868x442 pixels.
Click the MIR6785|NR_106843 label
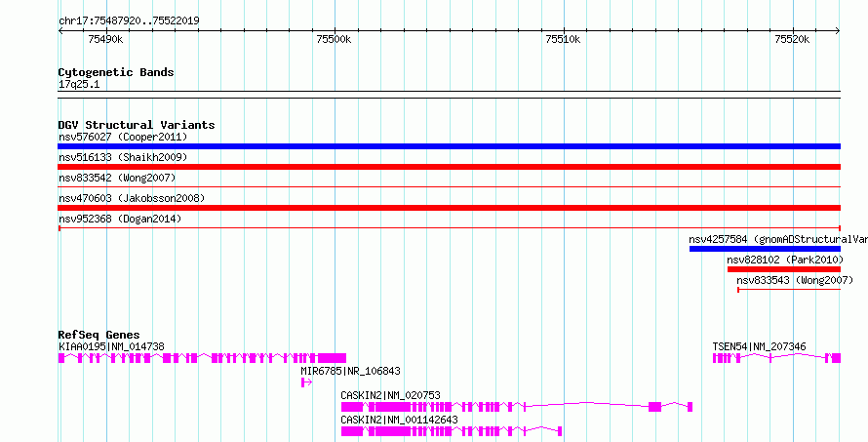(350, 371)
